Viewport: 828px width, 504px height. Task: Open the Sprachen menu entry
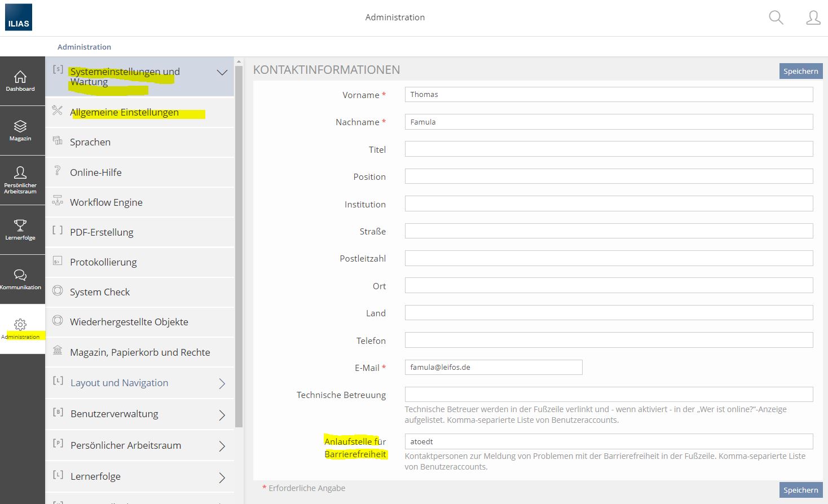click(x=90, y=142)
